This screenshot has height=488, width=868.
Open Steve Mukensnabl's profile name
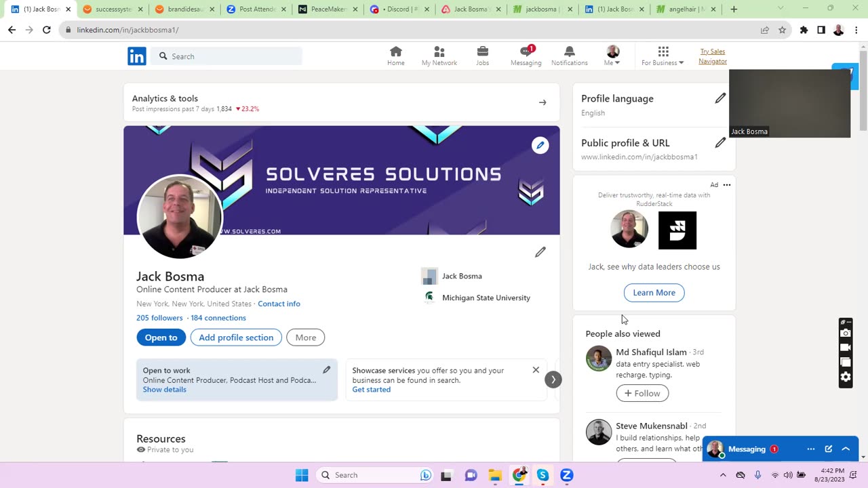point(652,426)
